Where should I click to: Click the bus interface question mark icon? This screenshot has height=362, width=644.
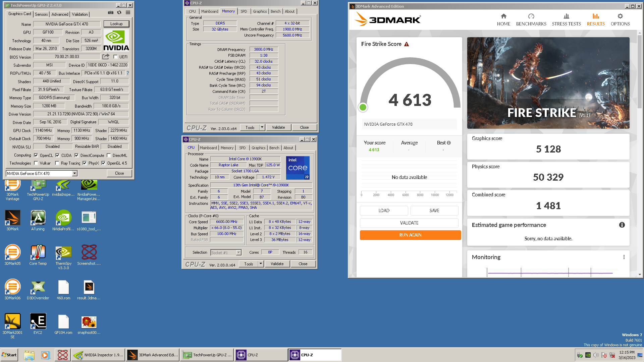pyautogui.click(x=127, y=73)
